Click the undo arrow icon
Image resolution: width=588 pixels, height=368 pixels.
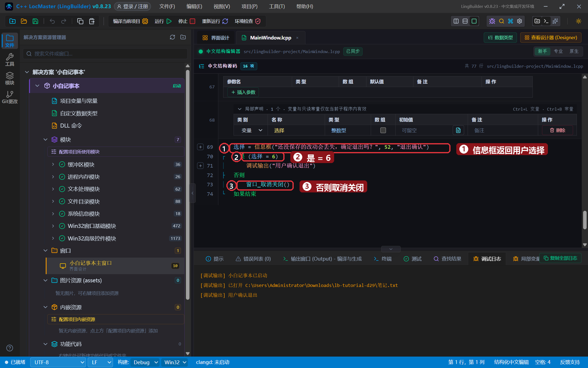click(52, 21)
